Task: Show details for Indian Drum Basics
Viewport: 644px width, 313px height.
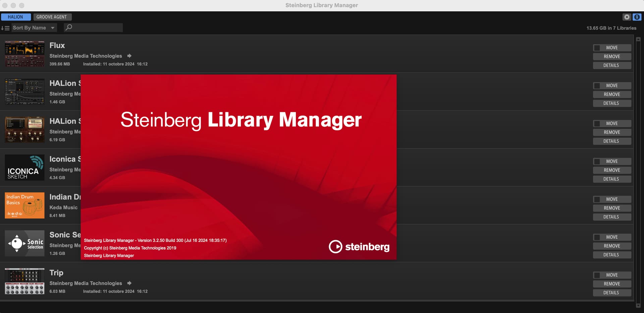Action: tap(612, 217)
